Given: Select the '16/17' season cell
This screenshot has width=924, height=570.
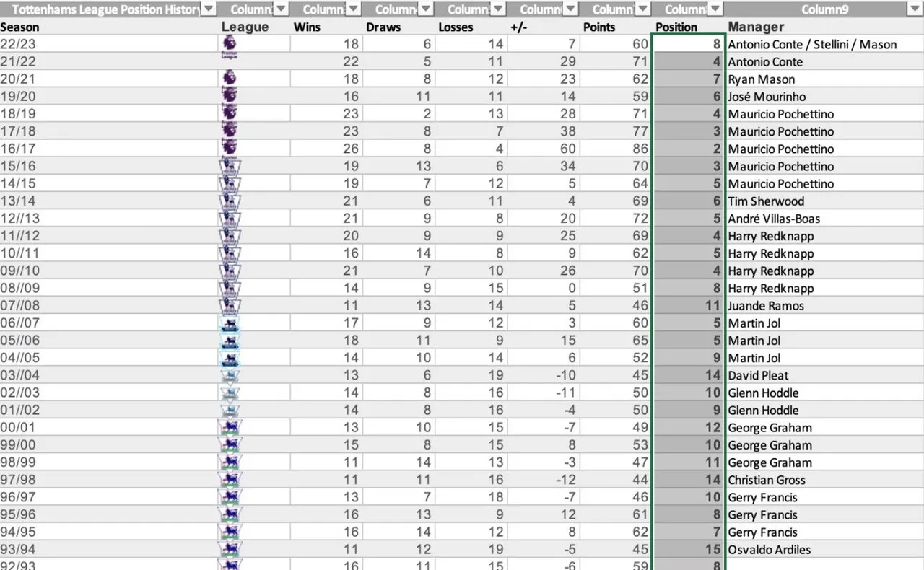Looking at the screenshot, I should tap(108, 149).
